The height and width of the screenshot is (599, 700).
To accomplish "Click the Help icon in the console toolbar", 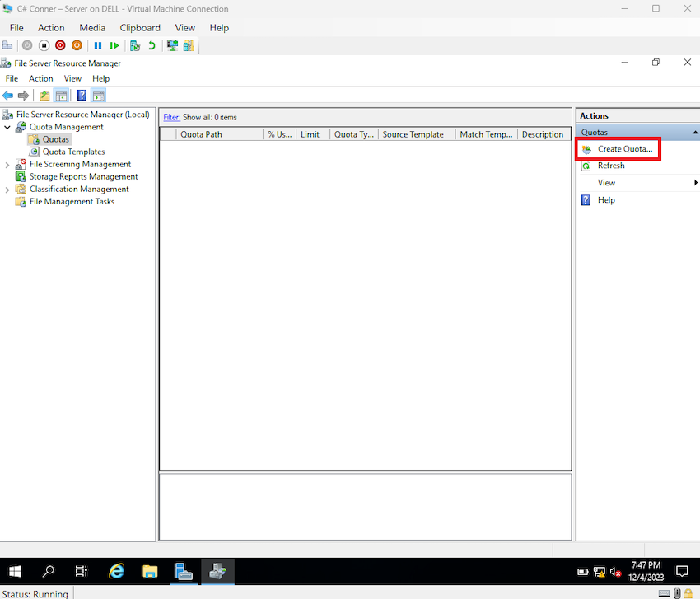I will [81, 95].
